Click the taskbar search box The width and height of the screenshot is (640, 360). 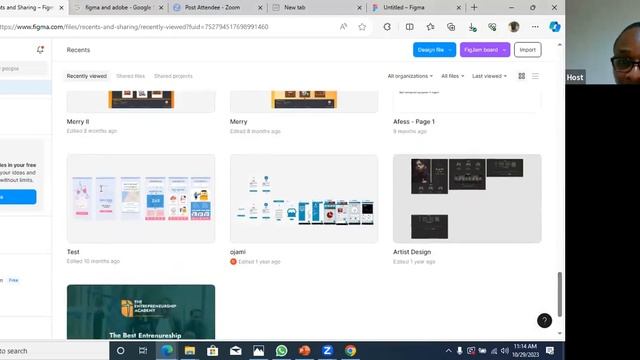(54, 351)
